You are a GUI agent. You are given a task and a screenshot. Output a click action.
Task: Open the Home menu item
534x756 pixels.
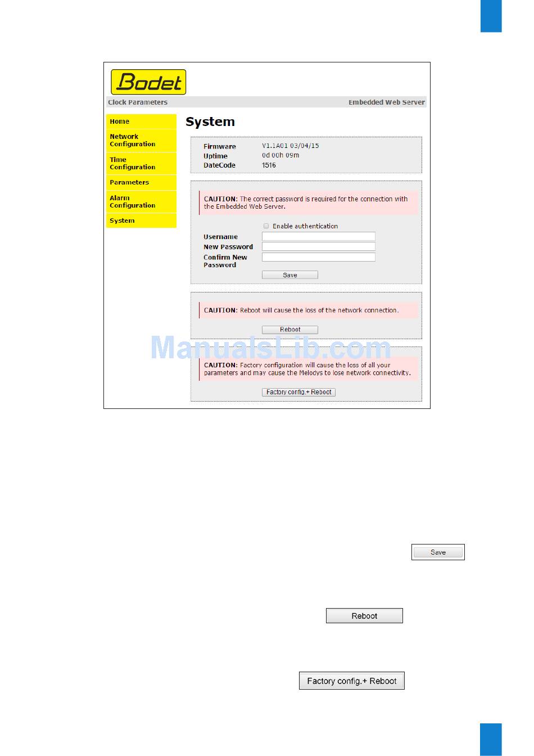coord(141,121)
